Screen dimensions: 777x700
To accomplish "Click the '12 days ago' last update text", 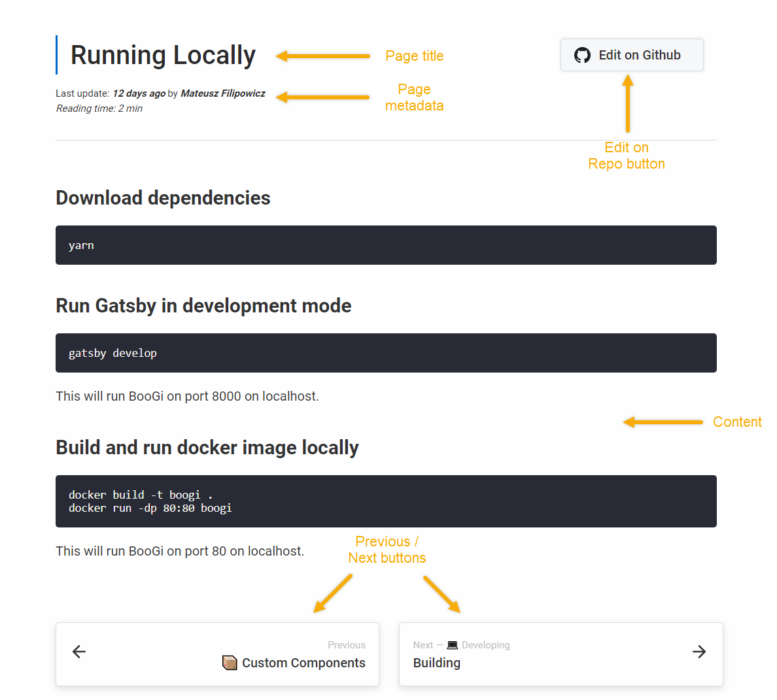I will pyautogui.click(x=139, y=93).
